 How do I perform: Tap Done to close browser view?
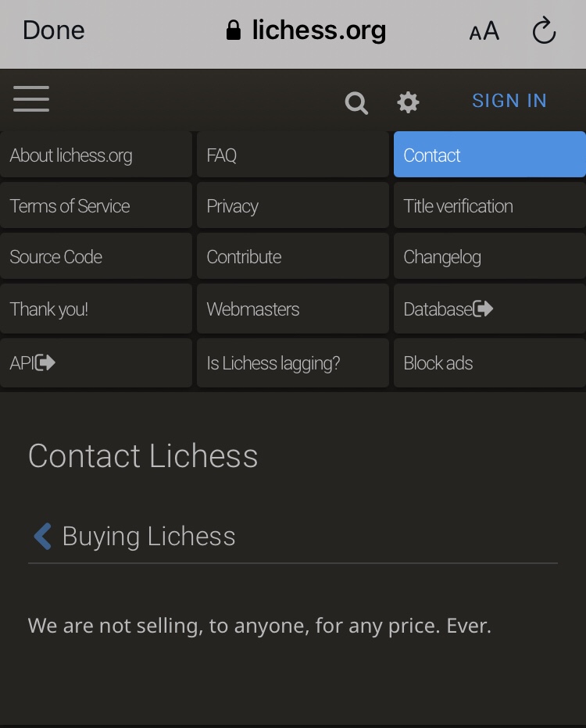pyautogui.click(x=53, y=30)
